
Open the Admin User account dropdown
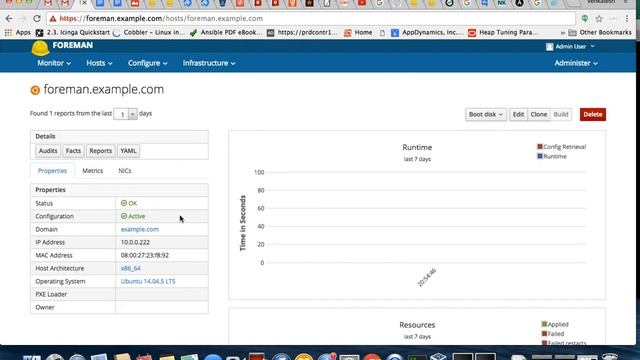pos(571,47)
